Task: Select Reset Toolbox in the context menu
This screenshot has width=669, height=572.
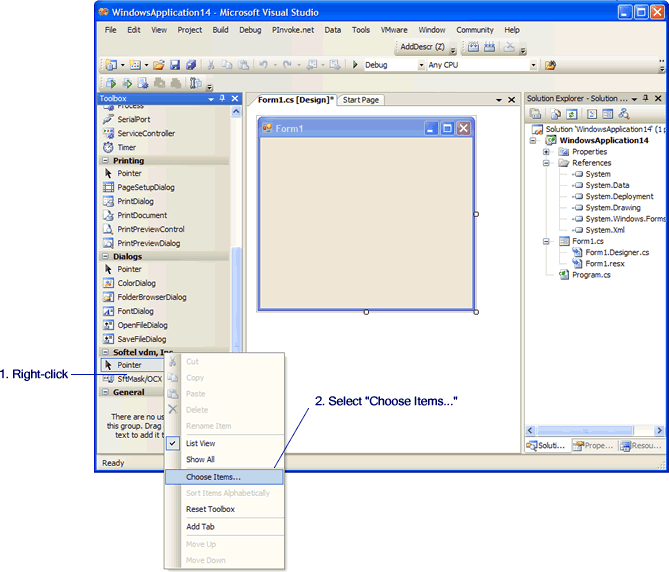Action: click(224, 509)
